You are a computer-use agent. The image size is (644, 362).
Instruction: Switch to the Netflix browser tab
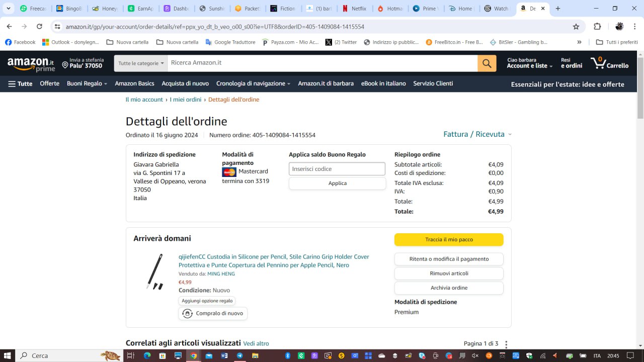(354, 9)
